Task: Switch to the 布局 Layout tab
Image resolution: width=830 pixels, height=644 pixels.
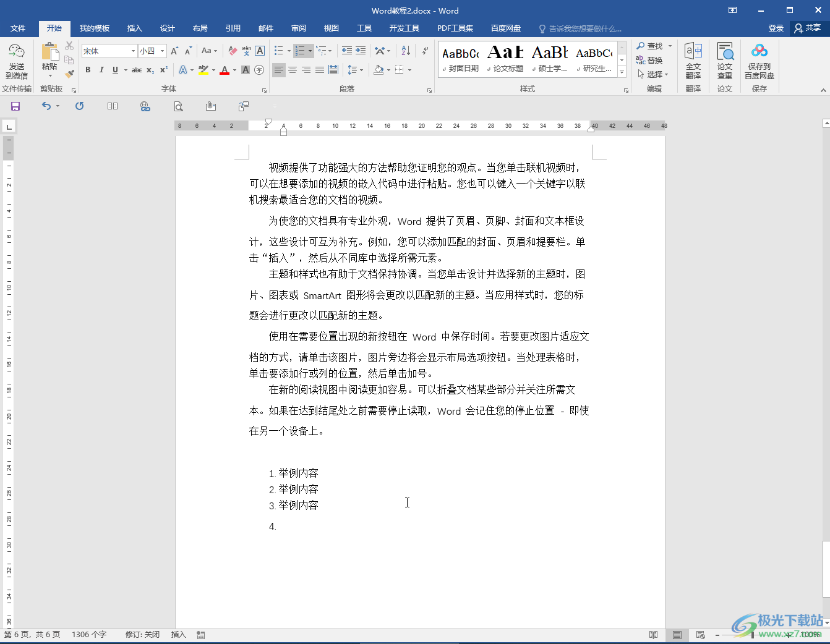Action: tap(200, 28)
